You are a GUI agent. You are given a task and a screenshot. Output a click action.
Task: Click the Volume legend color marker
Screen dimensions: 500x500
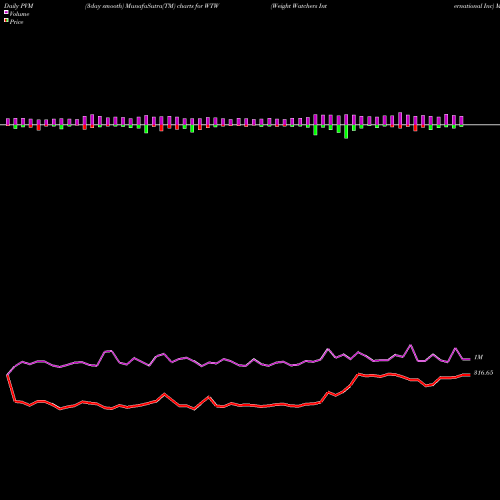[6, 12]
